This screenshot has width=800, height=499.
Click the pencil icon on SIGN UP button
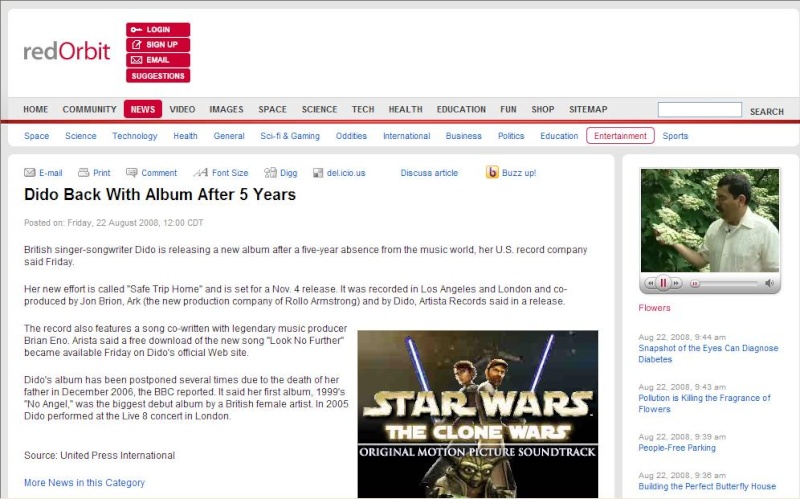coord(136,44)
